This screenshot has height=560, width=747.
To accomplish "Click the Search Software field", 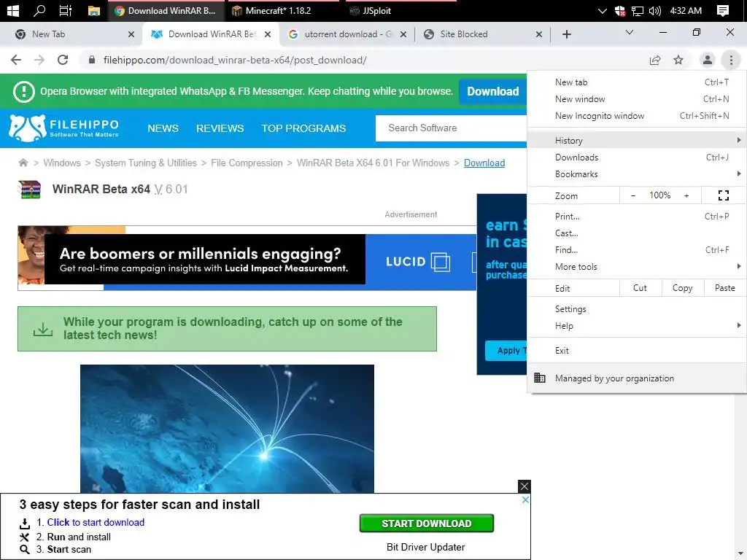I will (451, 128).
